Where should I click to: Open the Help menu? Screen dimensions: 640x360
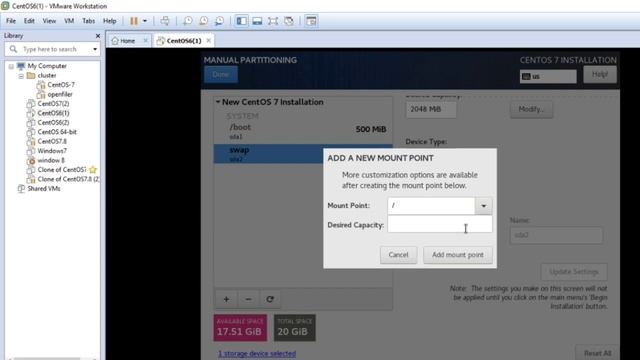[x=109, y=21]
